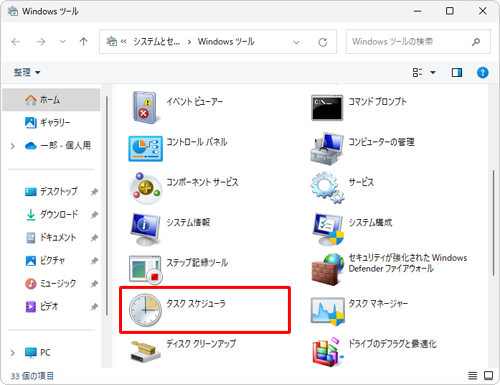
Task: Show hidden breadcrumb path chevrons
Action: point(123,42)
